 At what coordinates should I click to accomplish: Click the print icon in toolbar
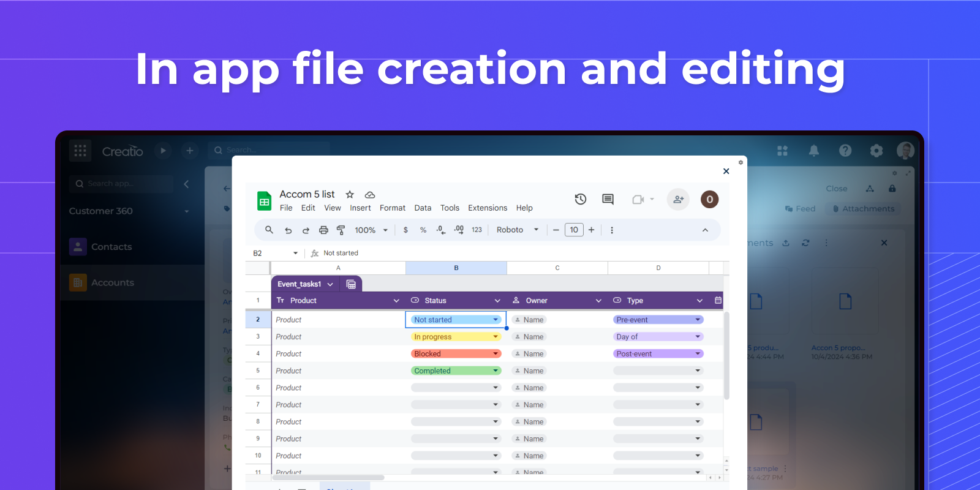point(323,230)
